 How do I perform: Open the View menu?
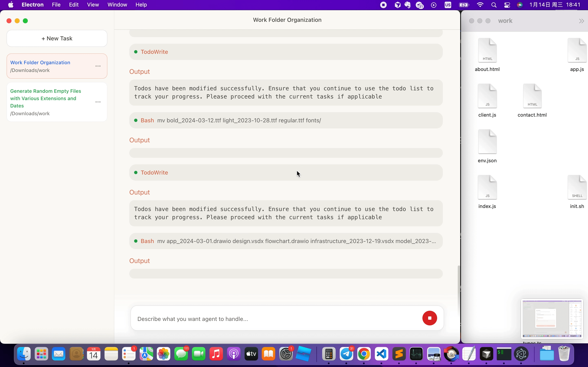(x=93, y=5)
